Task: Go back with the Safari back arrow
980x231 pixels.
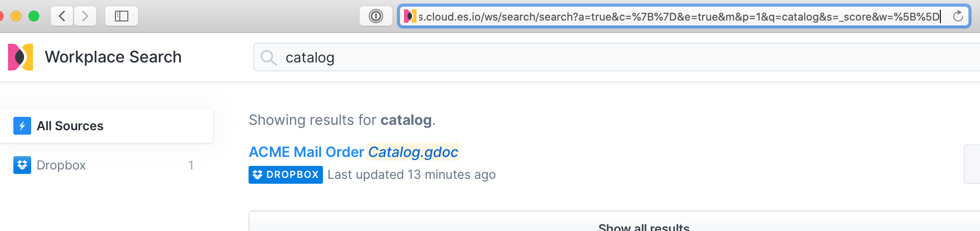Action: tap(62, 16)
